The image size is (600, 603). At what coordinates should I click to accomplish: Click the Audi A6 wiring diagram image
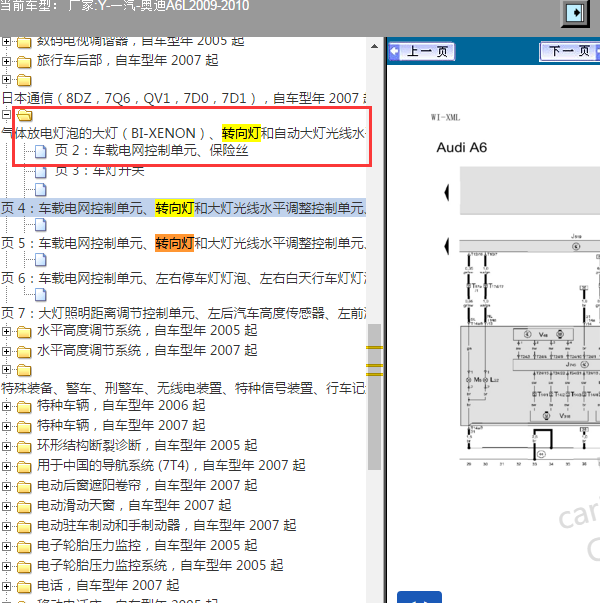click(530, 349)
